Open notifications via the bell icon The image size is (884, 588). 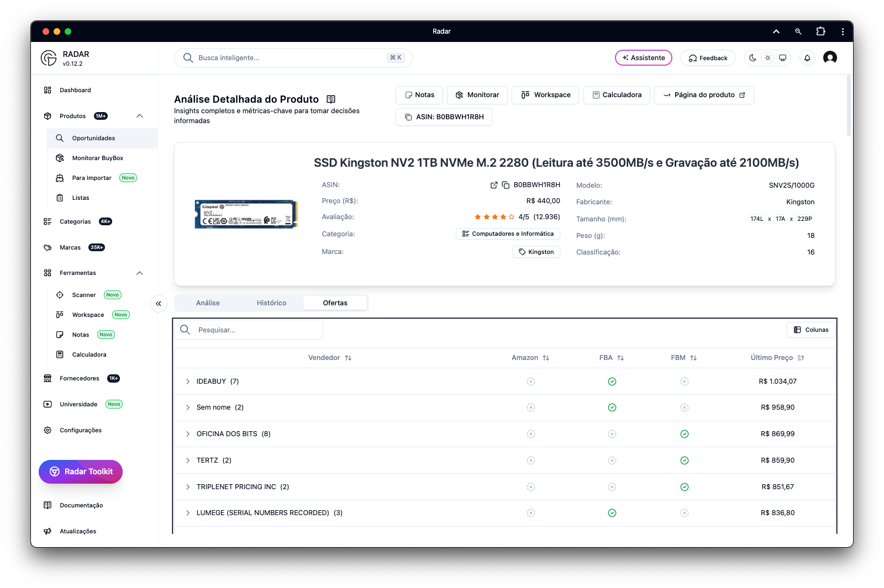pos(807,58)
